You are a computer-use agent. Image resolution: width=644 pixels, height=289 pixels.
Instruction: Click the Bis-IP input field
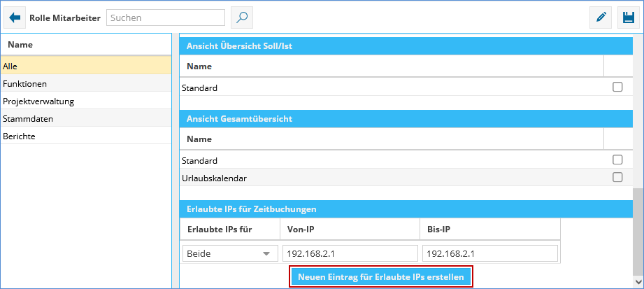489,253
